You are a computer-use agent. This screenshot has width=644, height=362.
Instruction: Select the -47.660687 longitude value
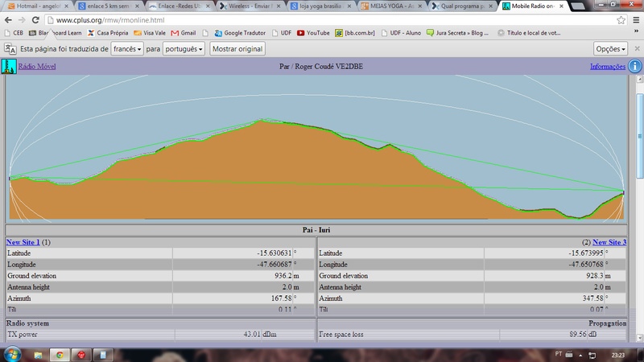pos(274,265)
